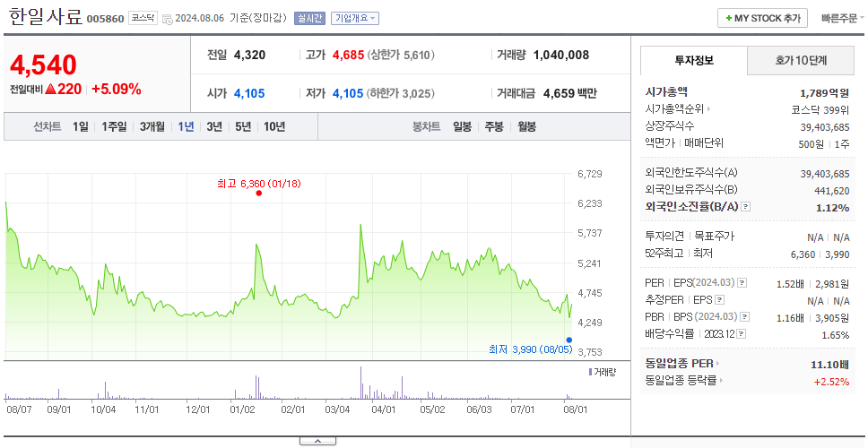Click the 코스닥 market badge
The width and height of the screenshot is (868, 448).
pyautogui.click(x=143, y=18)
